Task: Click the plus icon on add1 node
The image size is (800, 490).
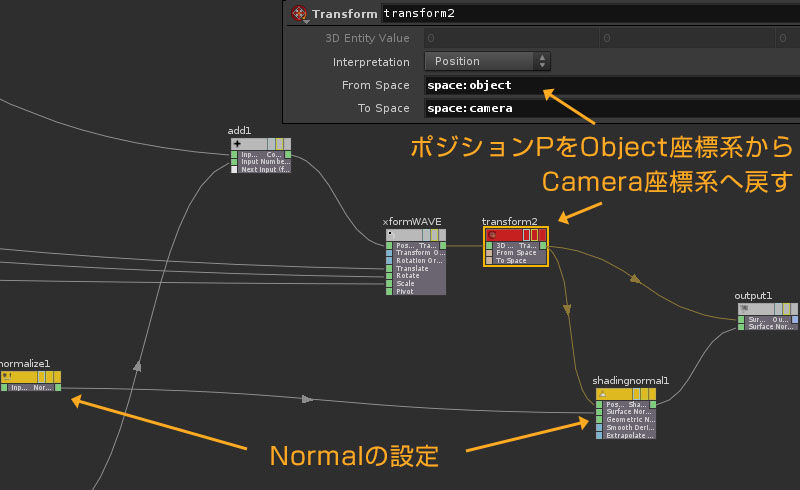Action: click(x=237, y=143)
